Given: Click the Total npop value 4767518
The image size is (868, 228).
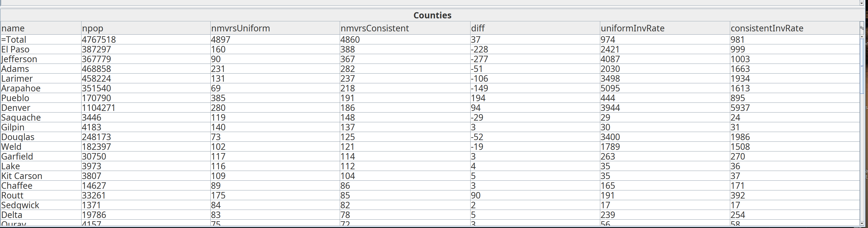Looking at the screenshot, I should click(146, 40).
